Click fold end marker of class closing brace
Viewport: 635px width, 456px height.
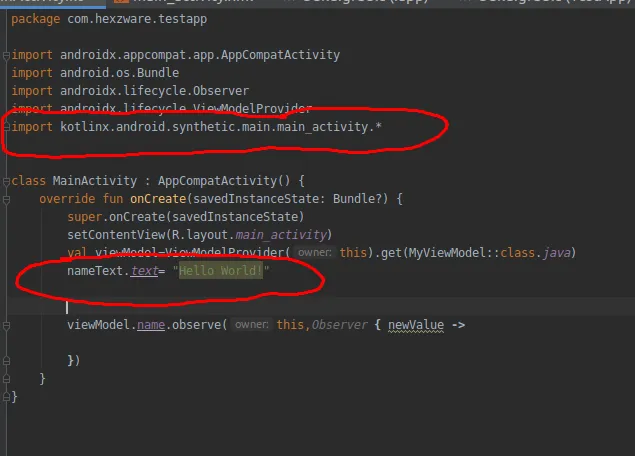point(6,397)
